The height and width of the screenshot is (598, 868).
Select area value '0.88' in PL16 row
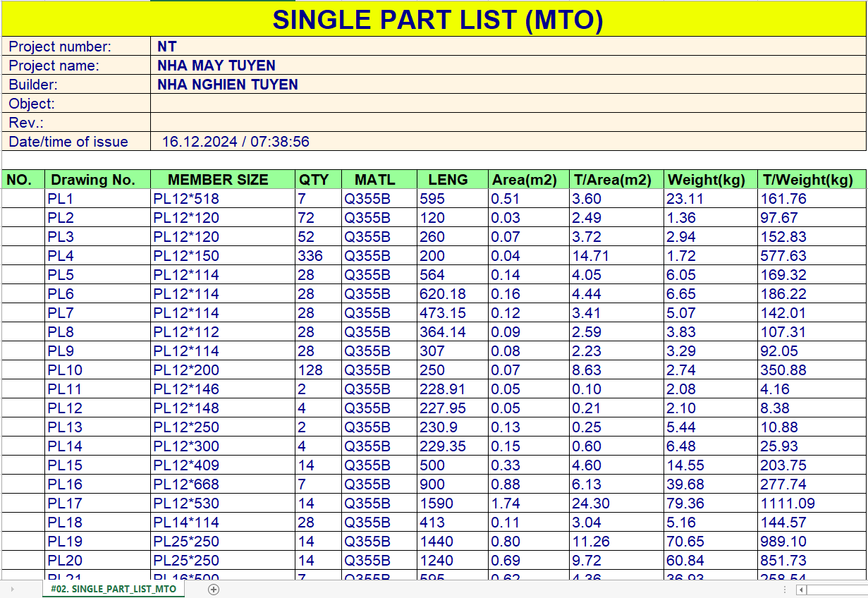coord(529,484)
